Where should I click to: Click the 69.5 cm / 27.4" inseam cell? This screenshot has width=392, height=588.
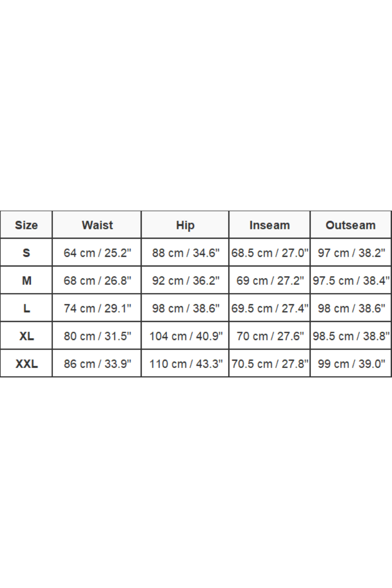pos(269,308)
